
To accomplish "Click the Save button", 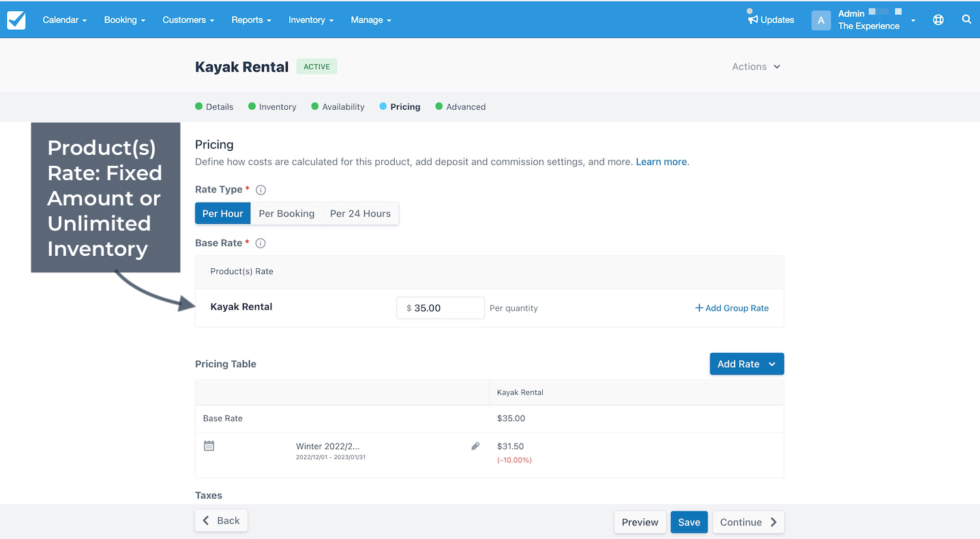I will pyautogui.click(x=689, y=522).
